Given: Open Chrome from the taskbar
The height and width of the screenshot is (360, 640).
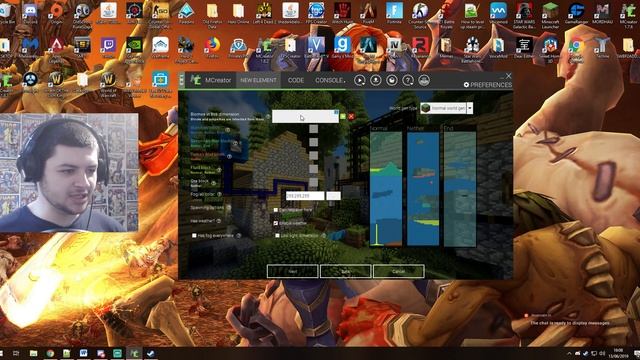Looking at the screenshot, I should pyautogui.click(x=50, y=353).
